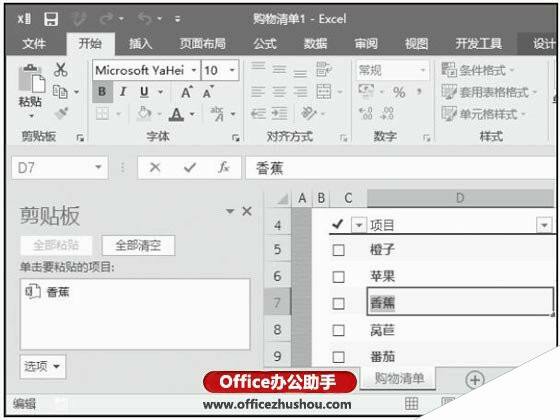The image size is (560, 420).
Task: Click the font color A icon
Action: point(176,114)
